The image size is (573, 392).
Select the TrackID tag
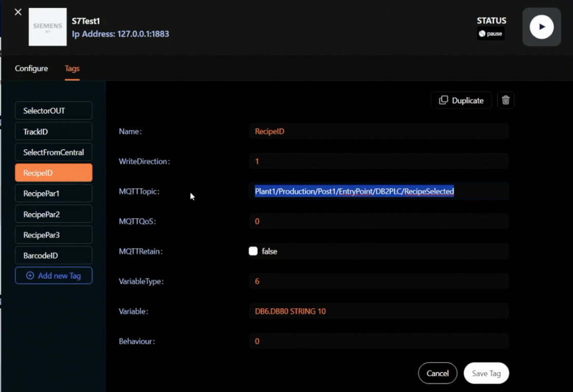tap(54, 131)
